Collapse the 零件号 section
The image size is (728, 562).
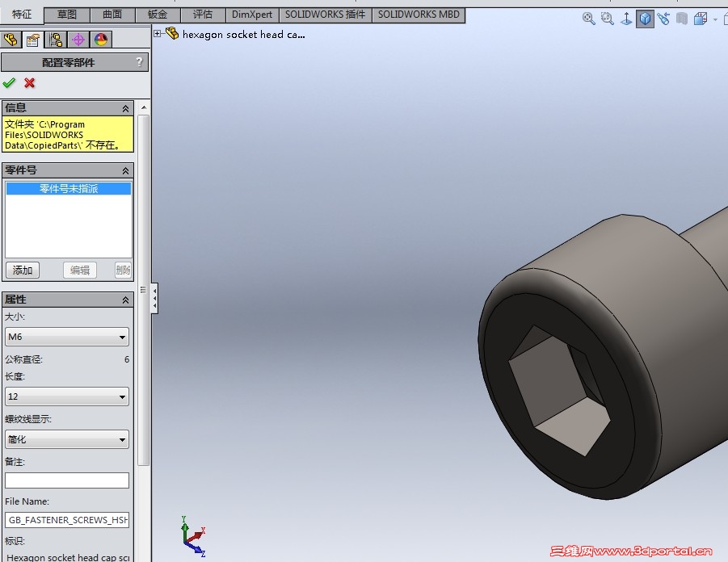(125, 171)
